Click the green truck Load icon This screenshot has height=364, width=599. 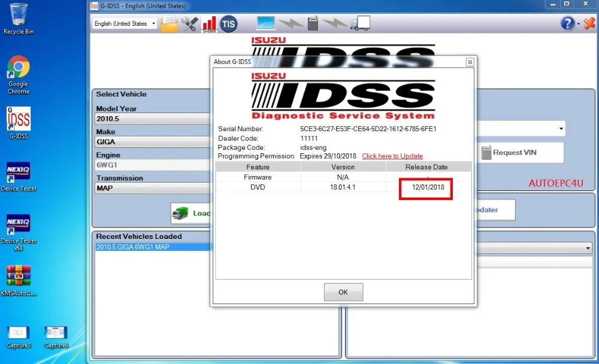click(180, 213)
